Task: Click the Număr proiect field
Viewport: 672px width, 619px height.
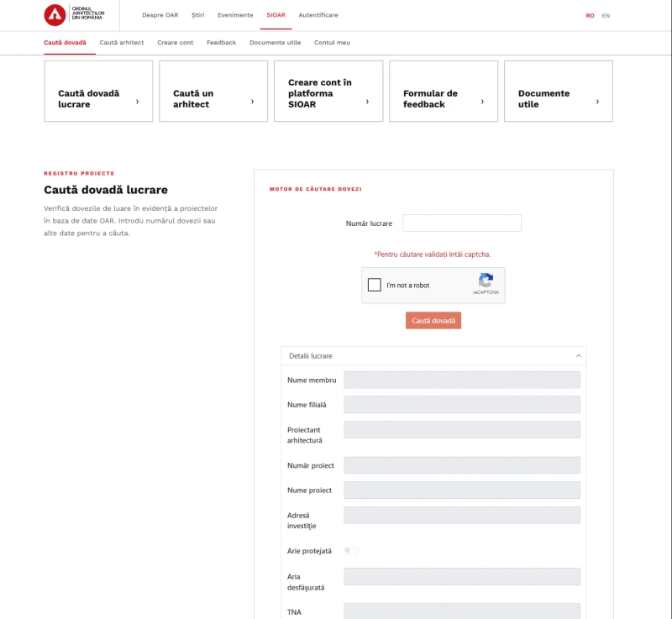Action: pos(462,465)
